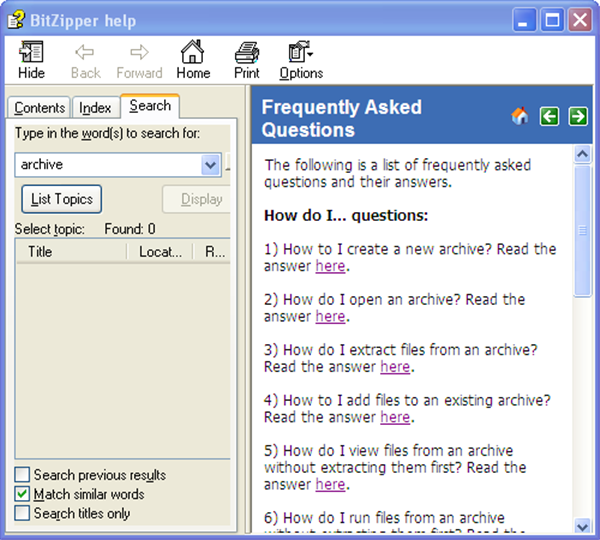
Task: Click the R... column header
Action: (213, 251)
